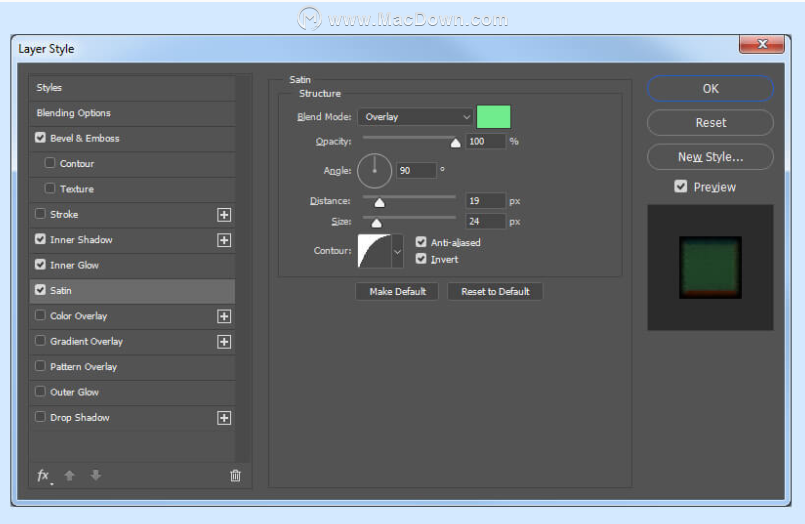
Task: Delete effect using the trash icon
Action: (235, 476)
